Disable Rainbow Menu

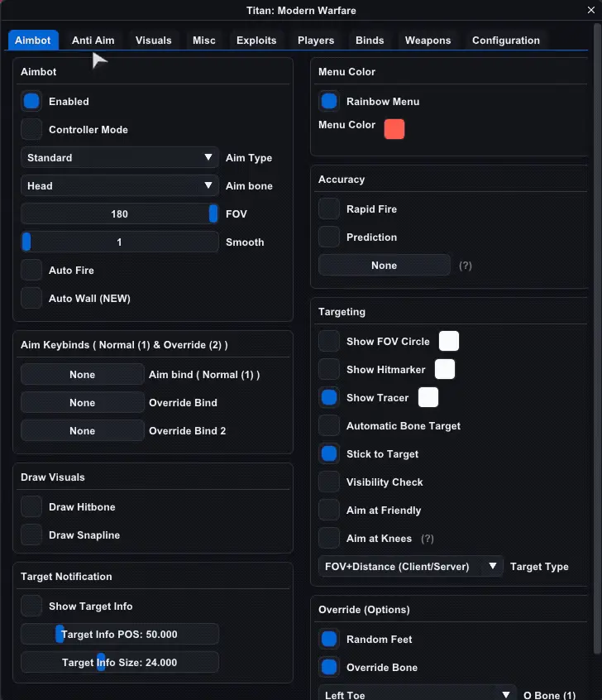329,101
